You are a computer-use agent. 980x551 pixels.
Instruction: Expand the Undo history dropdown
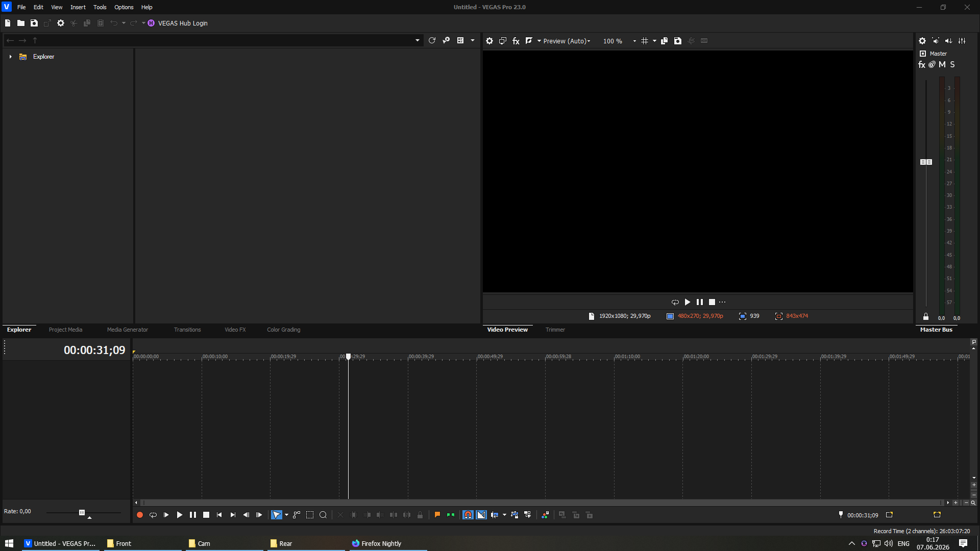[124, 23]
